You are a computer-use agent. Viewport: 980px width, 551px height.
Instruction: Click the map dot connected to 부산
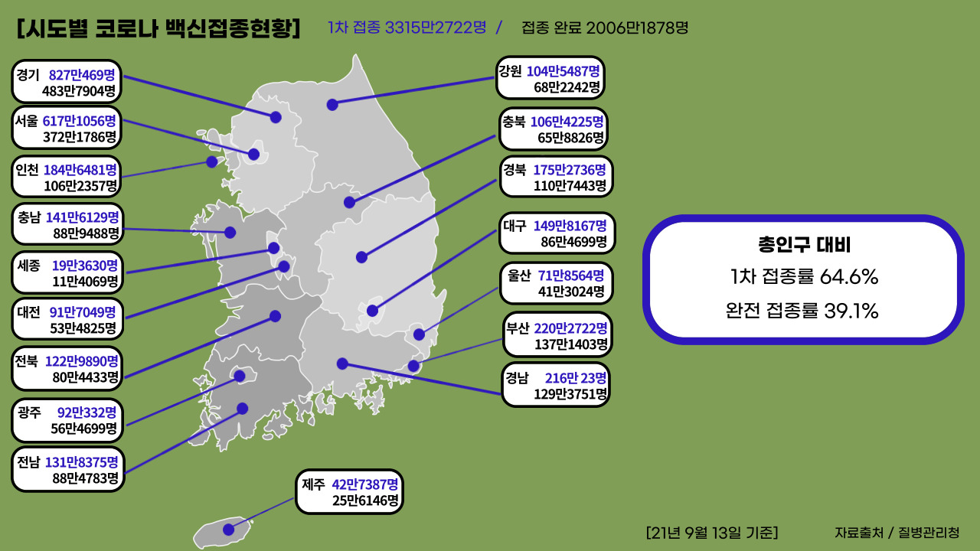(x=413, y=367)
